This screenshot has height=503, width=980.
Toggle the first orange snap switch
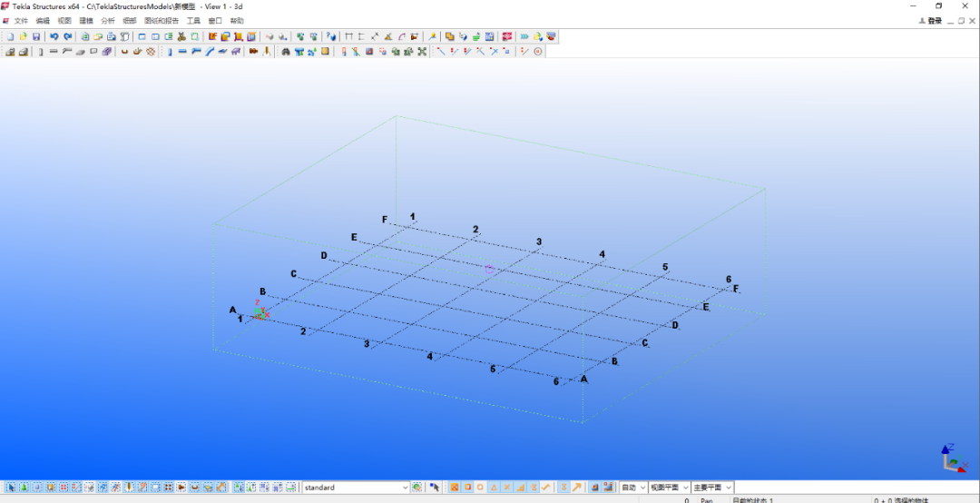tap(455, 488)
